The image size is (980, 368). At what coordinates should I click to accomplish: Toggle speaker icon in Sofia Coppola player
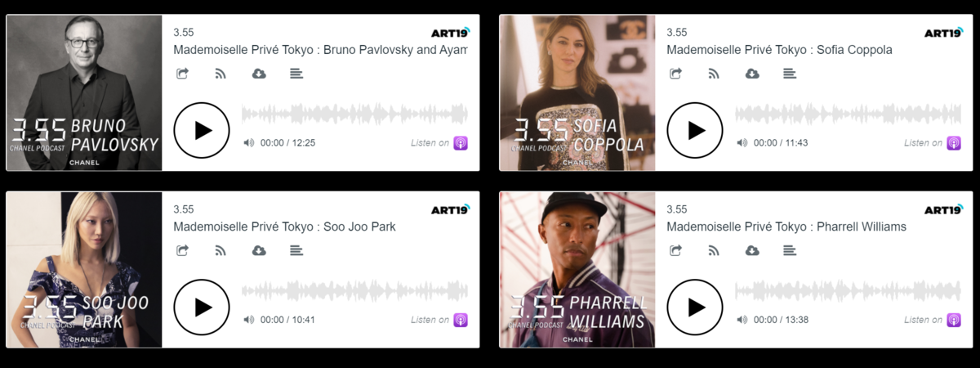(742, 142)
